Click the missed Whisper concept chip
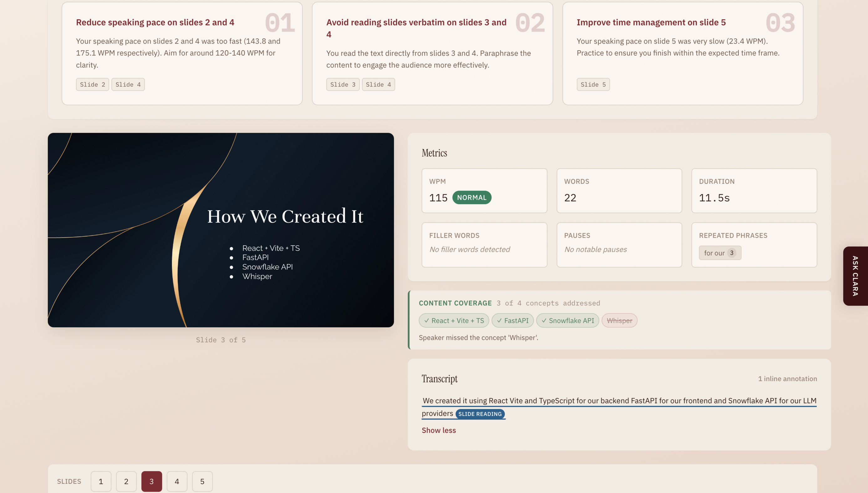 point(619,320)
